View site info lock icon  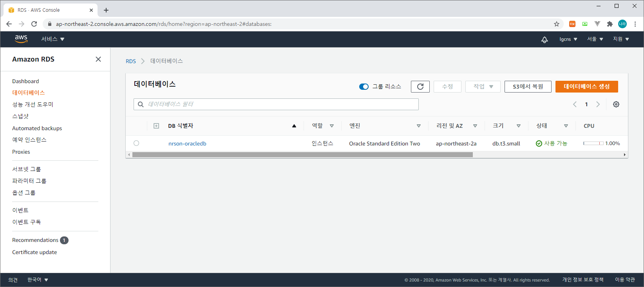coord(50,24)
